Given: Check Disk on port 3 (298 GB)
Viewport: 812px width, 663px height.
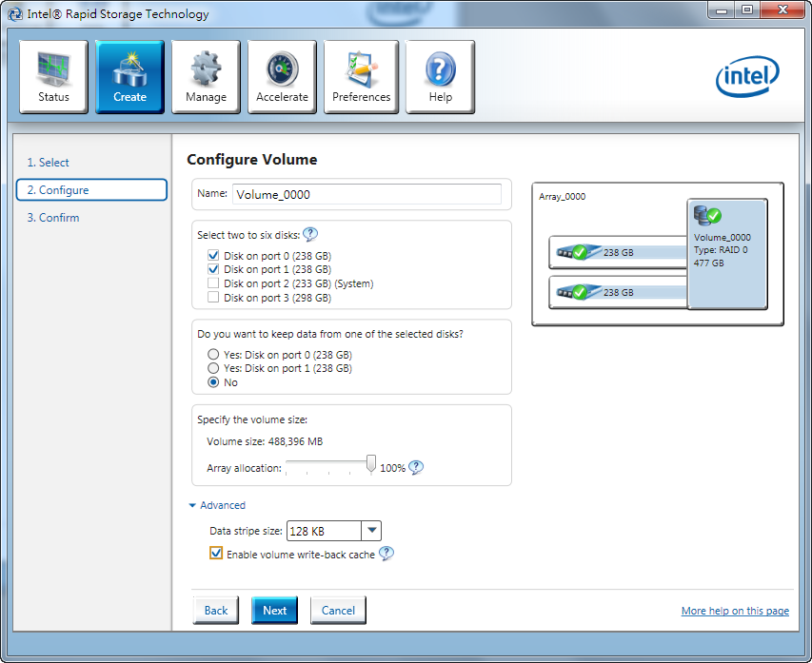Looking at the screenshot, I should [x=213, y=298].
